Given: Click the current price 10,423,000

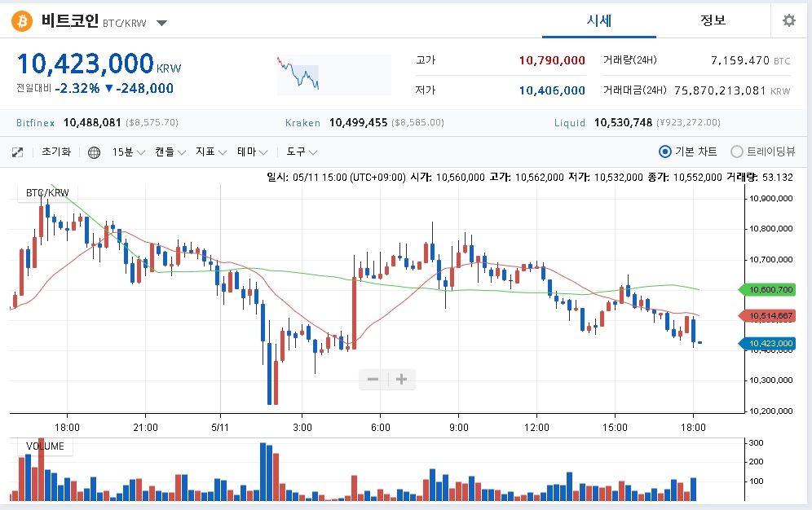Looking at the screenshot, I should 86,64.
